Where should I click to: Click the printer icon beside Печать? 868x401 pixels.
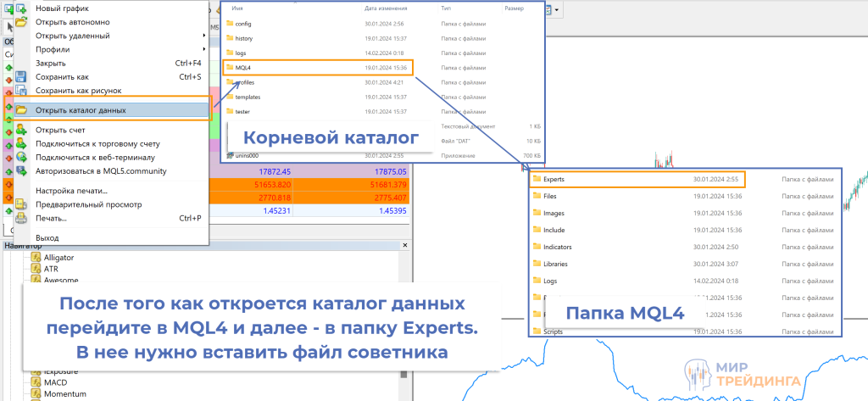pyautogui.click(x=21, y=218)
